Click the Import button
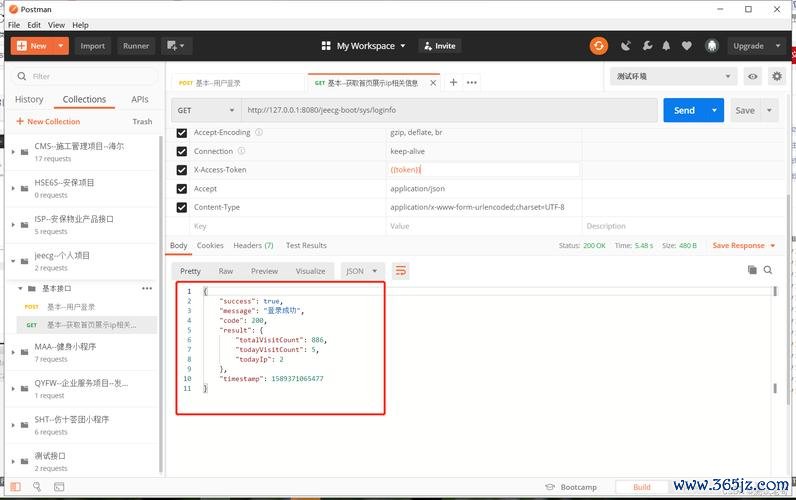 92,46
